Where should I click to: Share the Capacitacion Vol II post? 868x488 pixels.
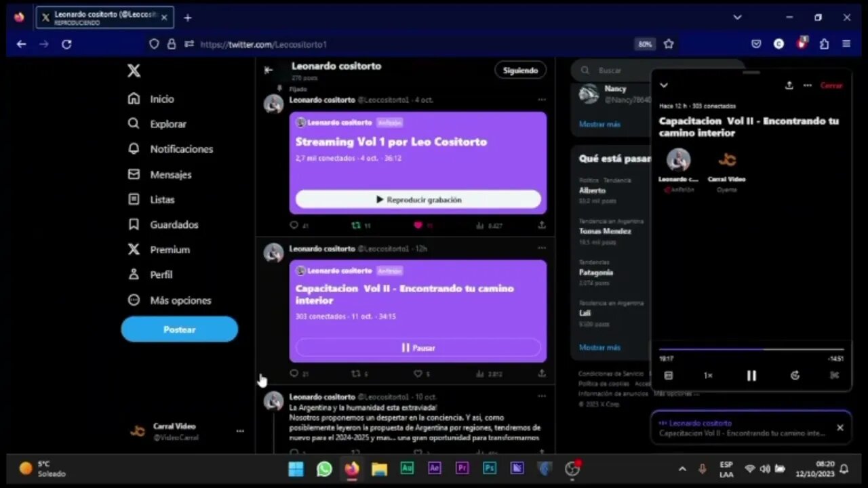point(542,373)
